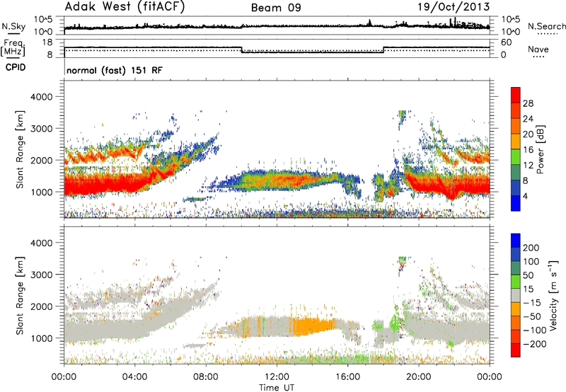Click the 'Adak West (fitACF)' title
Screen dimensions: 566x392
point(125,7)
